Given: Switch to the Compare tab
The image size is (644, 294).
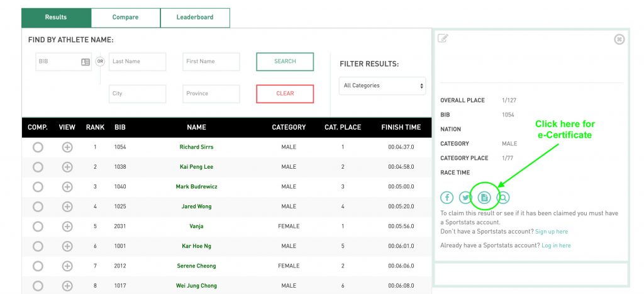Looking at the screenshot, I should tap(125, 18).
